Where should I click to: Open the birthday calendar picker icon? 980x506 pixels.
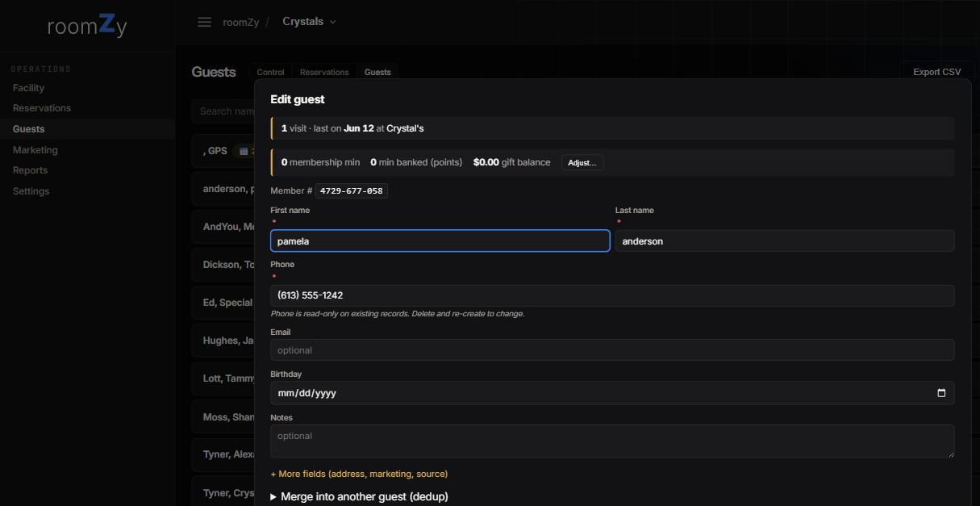(940, 393)
